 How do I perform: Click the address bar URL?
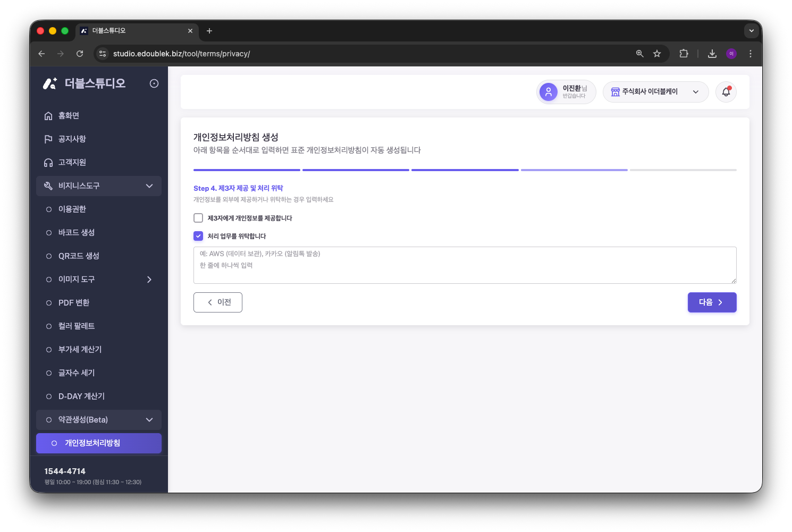(x=181, y=54)
